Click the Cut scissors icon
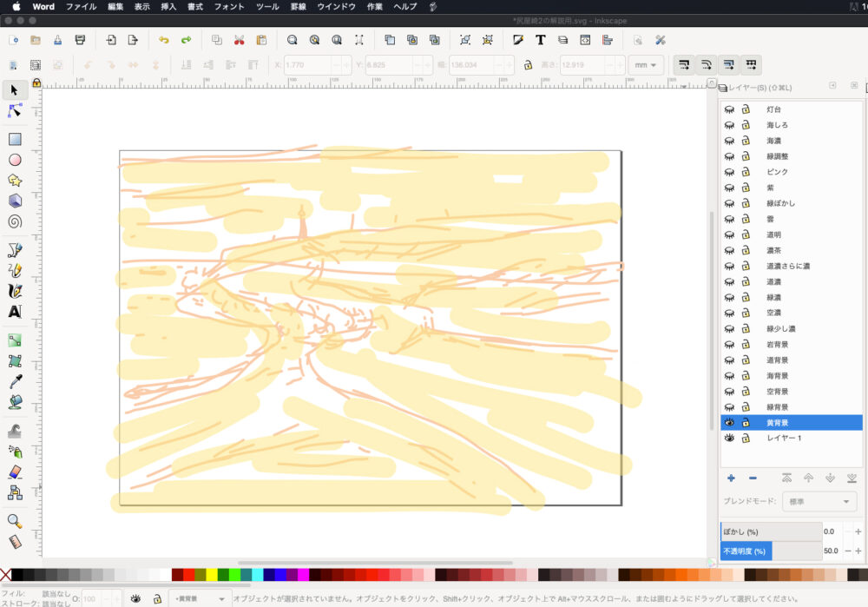868x607 pixels. click(x=239, y=40)
